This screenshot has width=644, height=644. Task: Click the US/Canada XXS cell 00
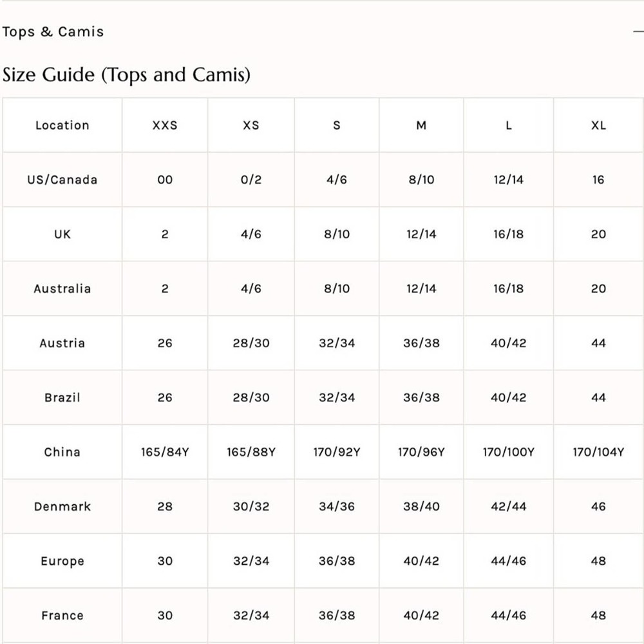(x=165, y=180)
